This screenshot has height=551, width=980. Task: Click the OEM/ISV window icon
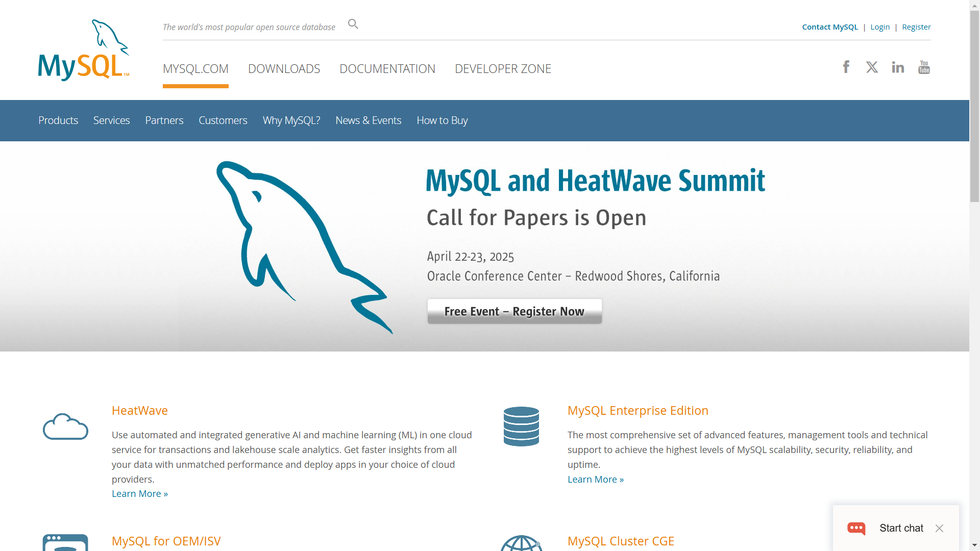pyautogui.click(x=65, y=542)
